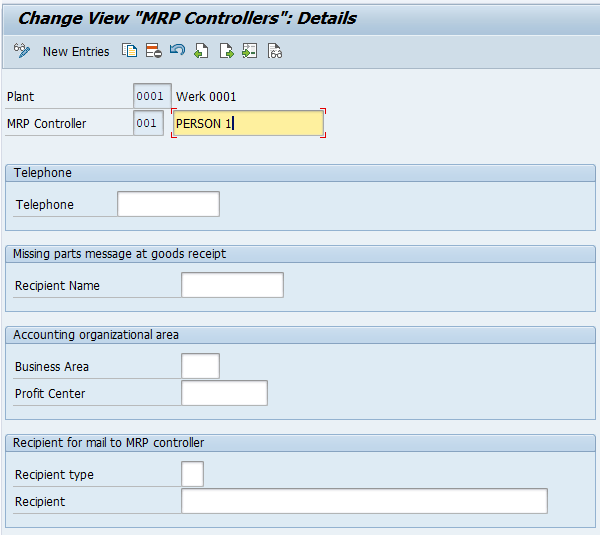
Task: Click the Recipient Name input field
Action: click(x=232, y=285)
